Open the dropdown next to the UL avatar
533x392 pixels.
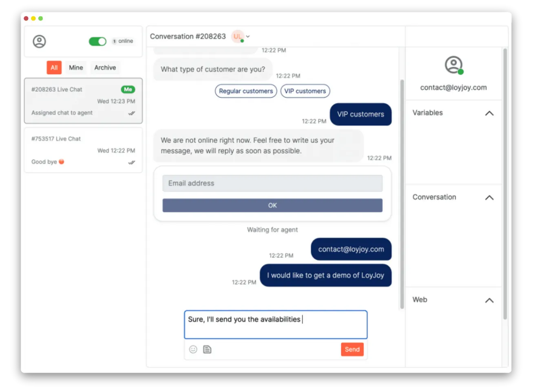pyautogui.click(x=248, y=36)
